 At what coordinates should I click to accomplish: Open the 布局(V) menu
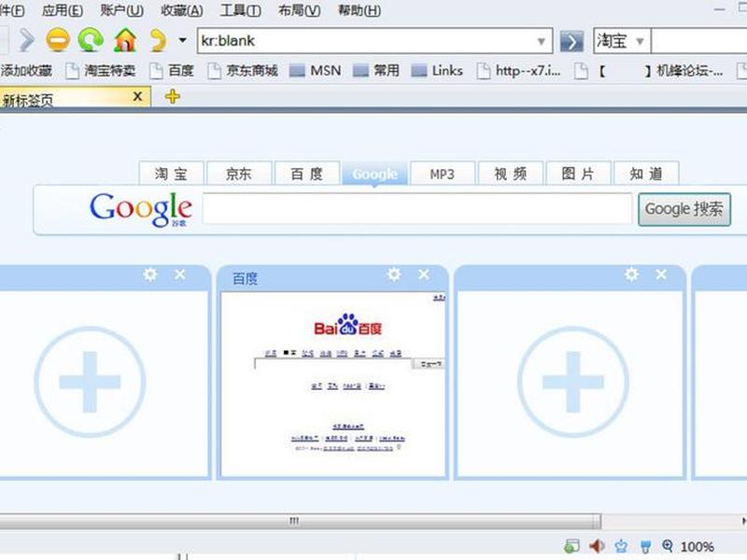tap(300, 10)
